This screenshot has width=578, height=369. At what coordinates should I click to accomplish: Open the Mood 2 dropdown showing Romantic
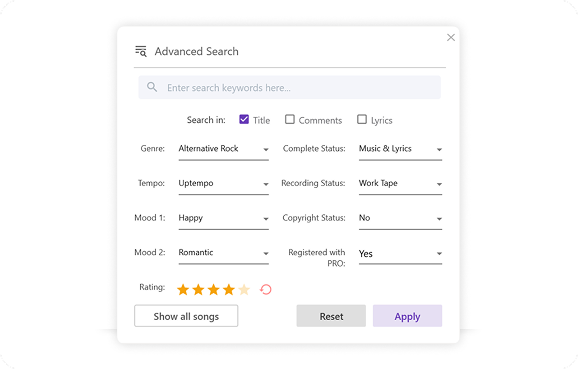pyautogui.click(x=223, y=253)
